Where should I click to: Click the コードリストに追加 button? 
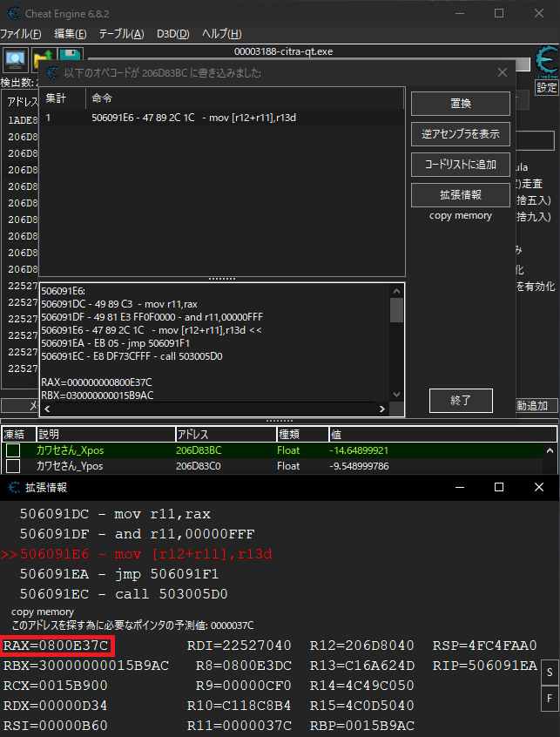tap(461, 165)
